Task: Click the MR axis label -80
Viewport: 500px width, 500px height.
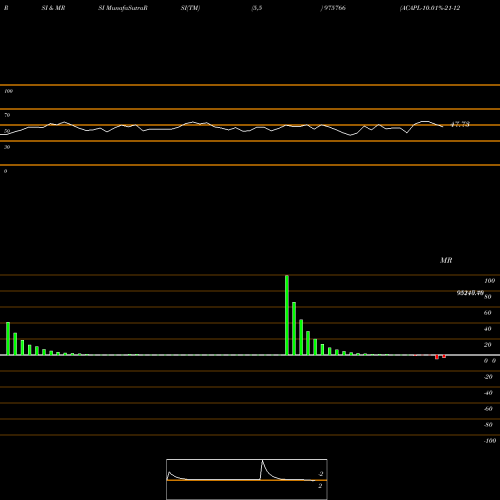Action: point(488,425)
